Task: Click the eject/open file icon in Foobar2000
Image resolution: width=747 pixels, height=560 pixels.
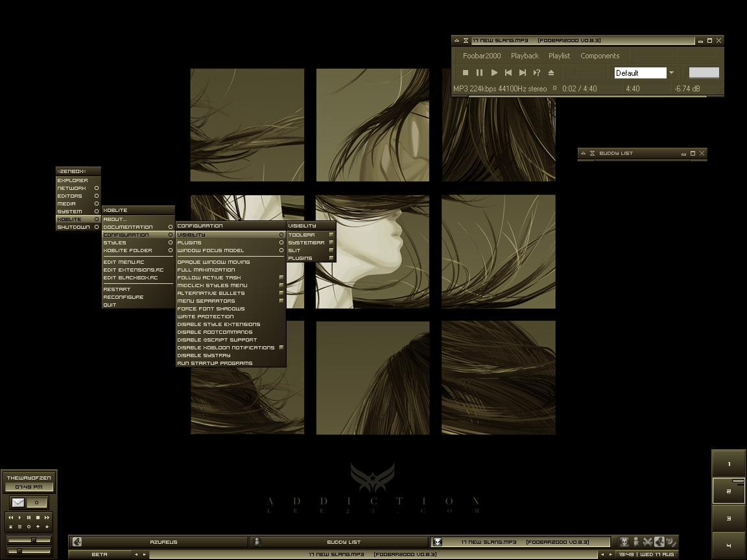Action: 551,73
